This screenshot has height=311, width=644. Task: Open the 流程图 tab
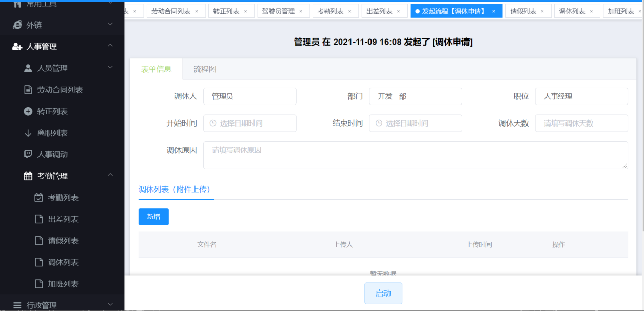point(205,69)
